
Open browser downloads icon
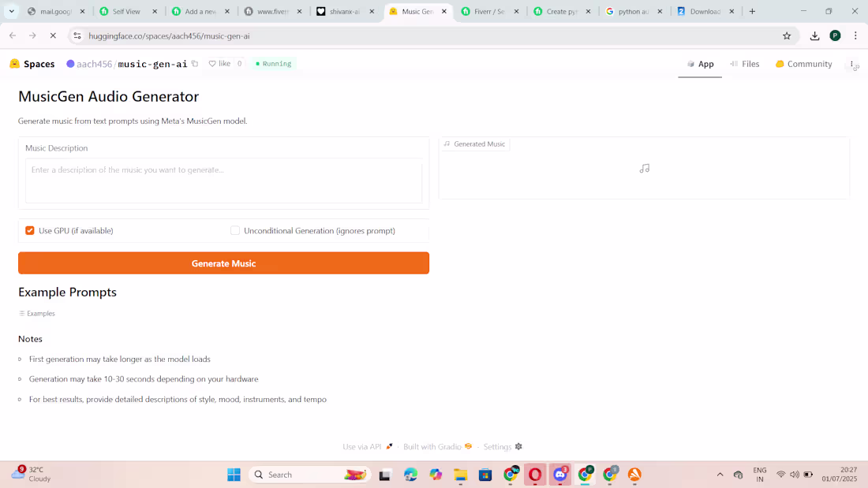pyautogui.click(x=814, y=36)
